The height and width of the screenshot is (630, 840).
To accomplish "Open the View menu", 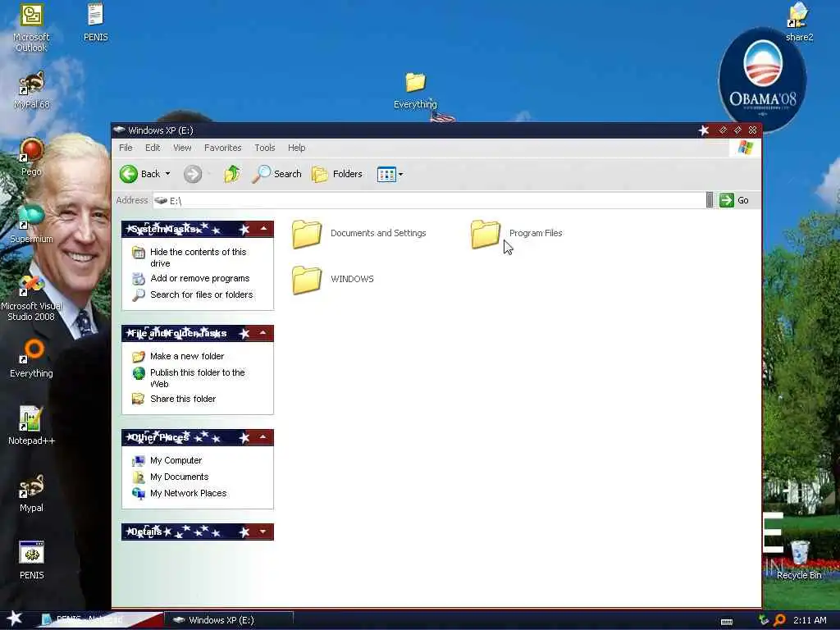I will point(182,148).
